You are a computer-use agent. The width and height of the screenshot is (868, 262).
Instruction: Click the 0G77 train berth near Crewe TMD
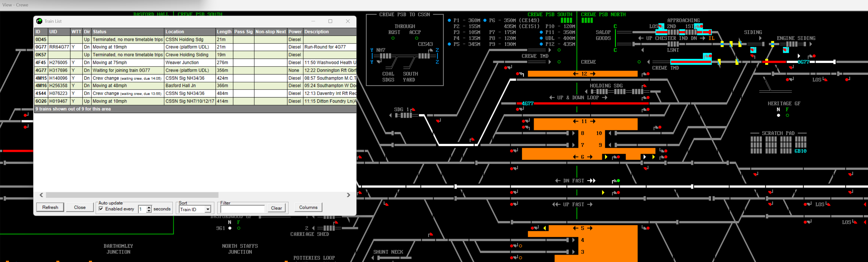point(803,62)
